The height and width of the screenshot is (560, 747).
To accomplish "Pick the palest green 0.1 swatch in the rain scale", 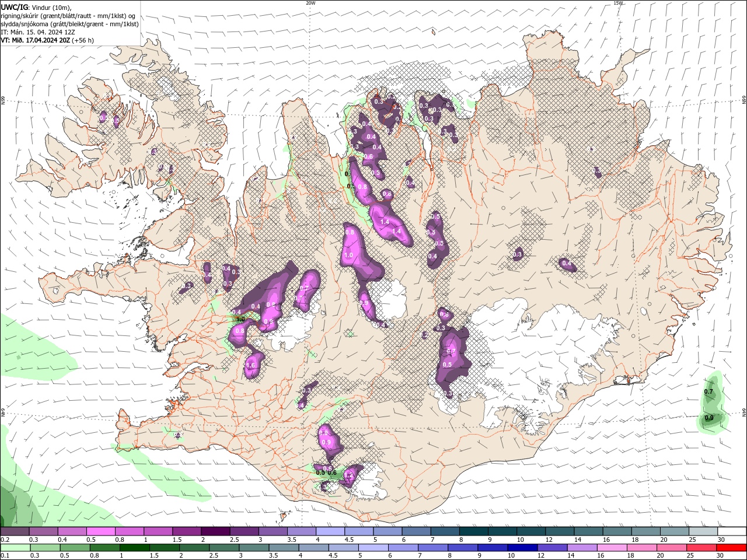I will click(15, 548).
